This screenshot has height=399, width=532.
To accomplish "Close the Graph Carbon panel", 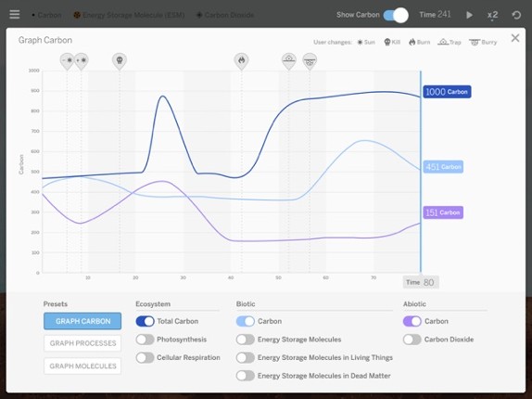I will 515,38.
